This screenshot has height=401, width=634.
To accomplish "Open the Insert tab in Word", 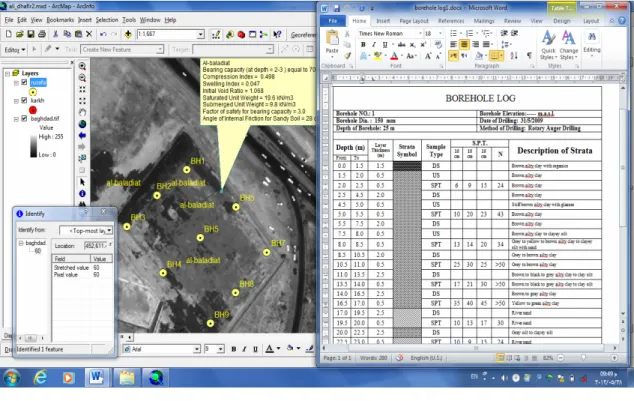I will tap(383, 21).
